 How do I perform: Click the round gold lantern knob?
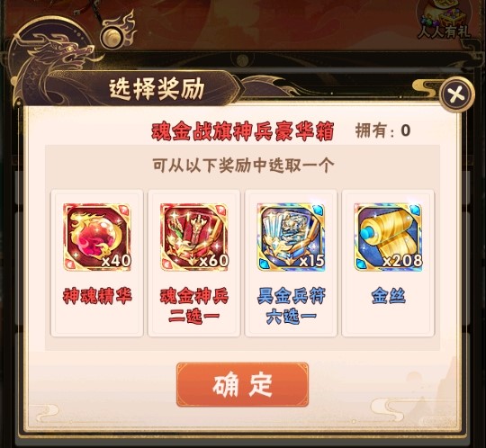(x=112, y=37)
